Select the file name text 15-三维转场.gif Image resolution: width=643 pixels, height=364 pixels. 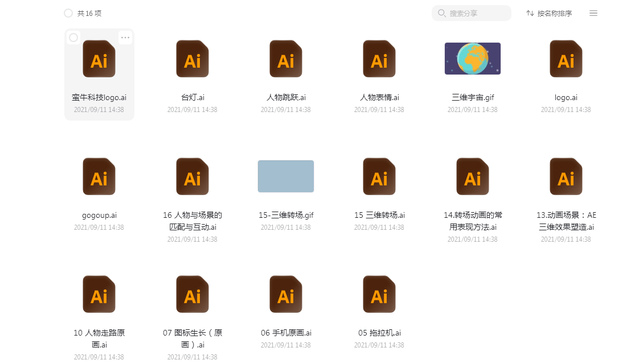(x=286, y=215)
